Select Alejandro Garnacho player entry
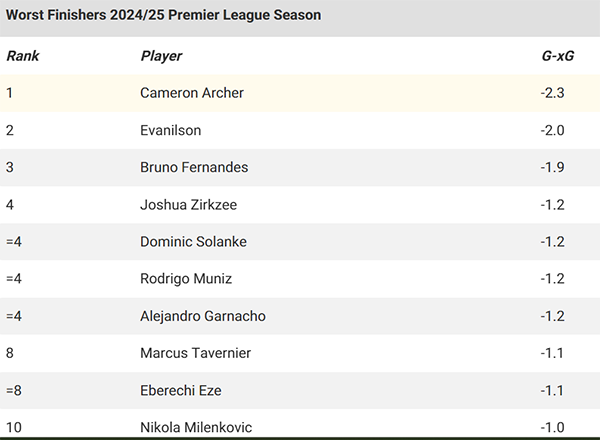Screen dimensions: 600x440 click(201, 316)
